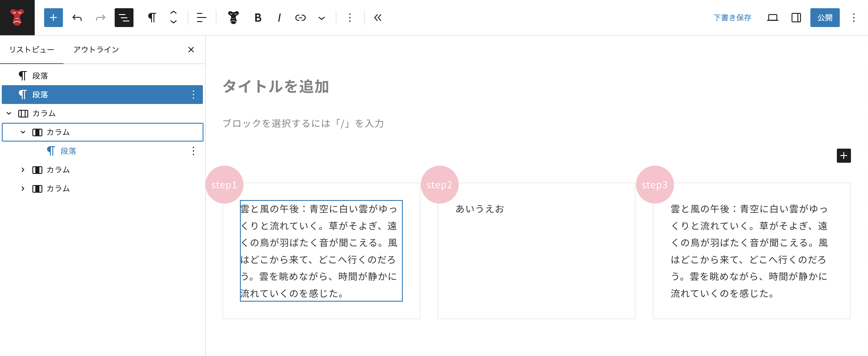Select the first nested カラム row

102,132
